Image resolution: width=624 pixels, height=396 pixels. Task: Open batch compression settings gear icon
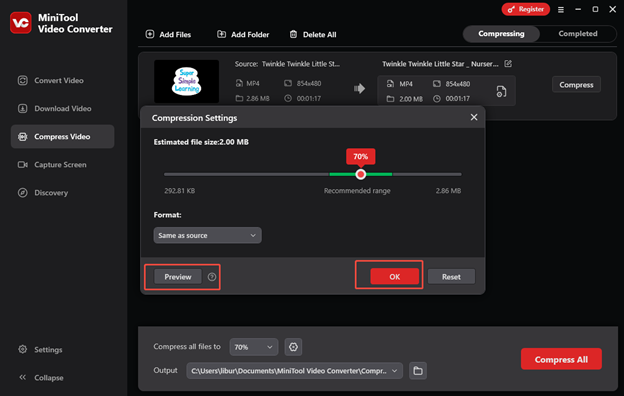click(x=293, y=347)
